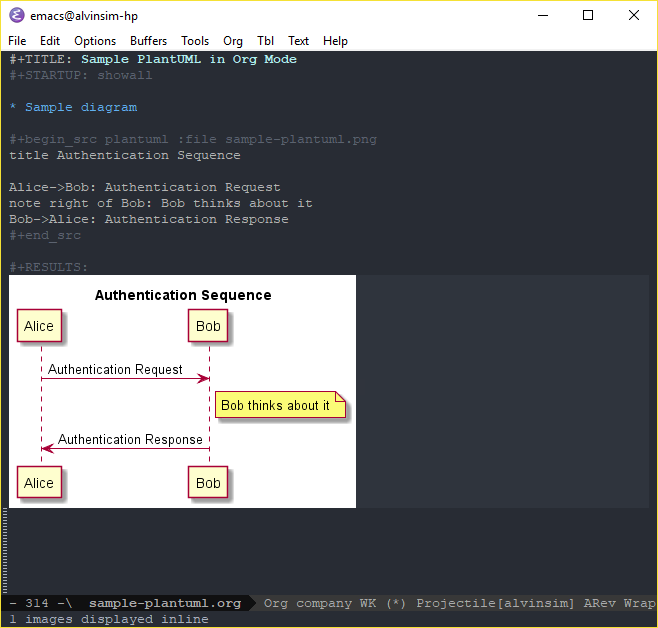Maximize the Emacs window
Viewport: 658px width, 628px height.
coord(588,15)
